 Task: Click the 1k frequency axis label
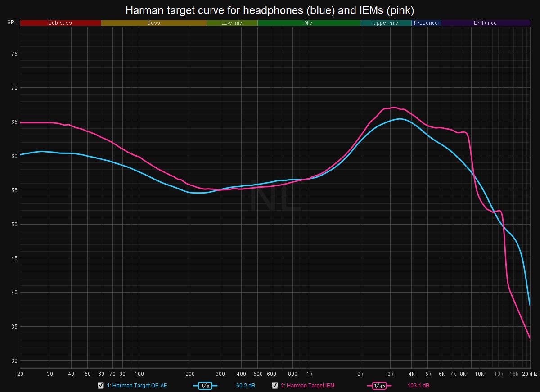309,374
